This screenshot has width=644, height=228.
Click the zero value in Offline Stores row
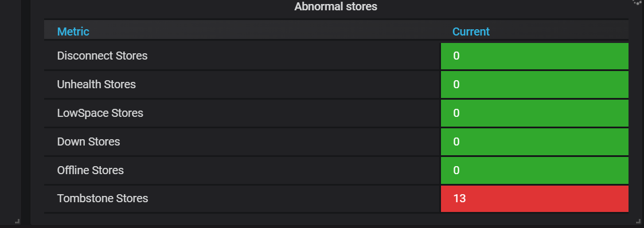[x=456, y=170]
